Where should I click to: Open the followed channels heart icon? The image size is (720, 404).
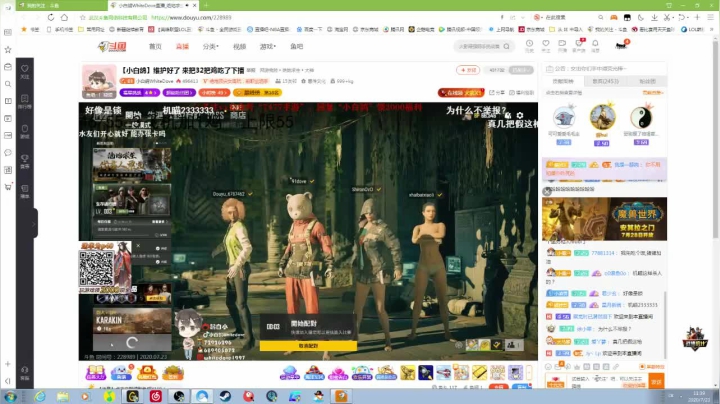(x=546, y=45)
